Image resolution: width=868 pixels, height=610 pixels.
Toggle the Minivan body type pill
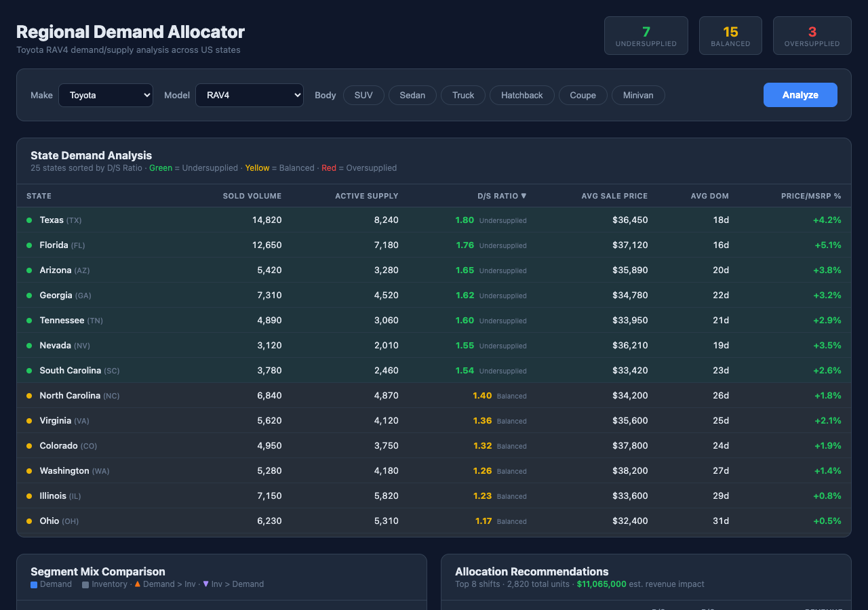(x=638, y=95)
